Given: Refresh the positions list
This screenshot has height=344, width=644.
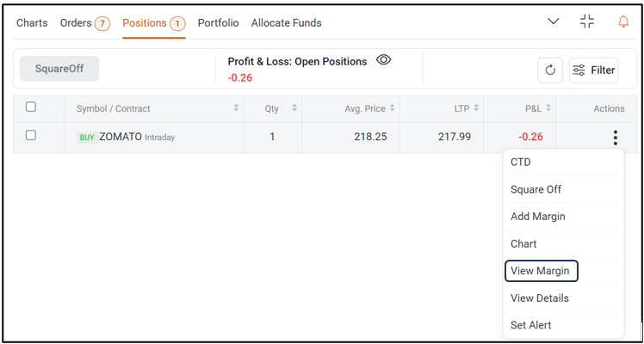Looking at the screenshot, I should (550, 71).
